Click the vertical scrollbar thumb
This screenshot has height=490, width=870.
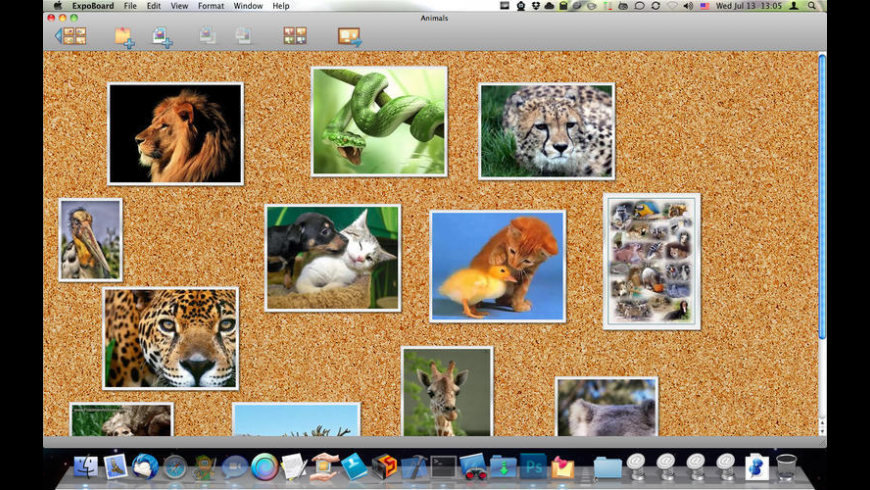822,196
